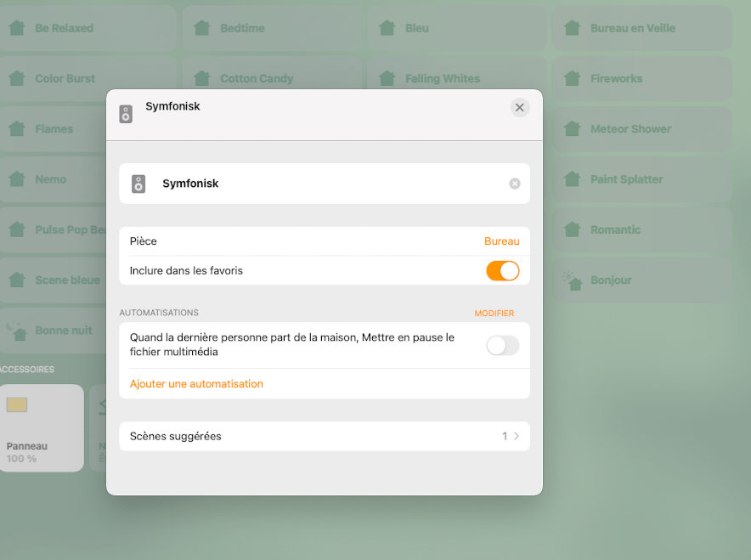Open the Pièce room selector showing Bureau
This screenshot has width=751, height=560.
point(501,241)
